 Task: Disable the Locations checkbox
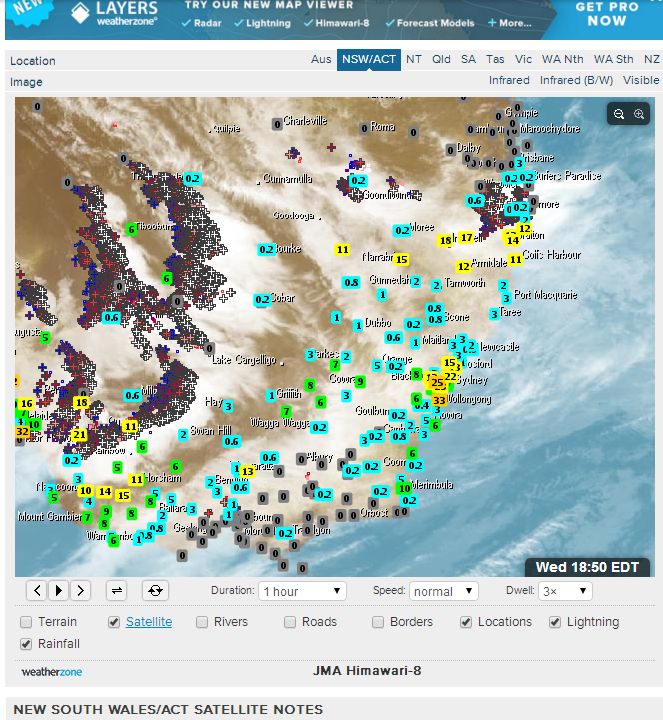pos(466,622)
